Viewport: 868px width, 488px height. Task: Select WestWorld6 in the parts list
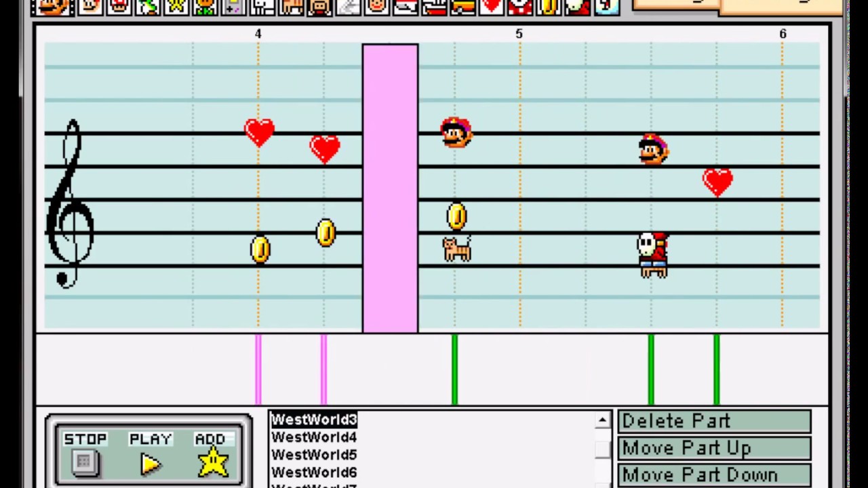[x=313, y=472]
